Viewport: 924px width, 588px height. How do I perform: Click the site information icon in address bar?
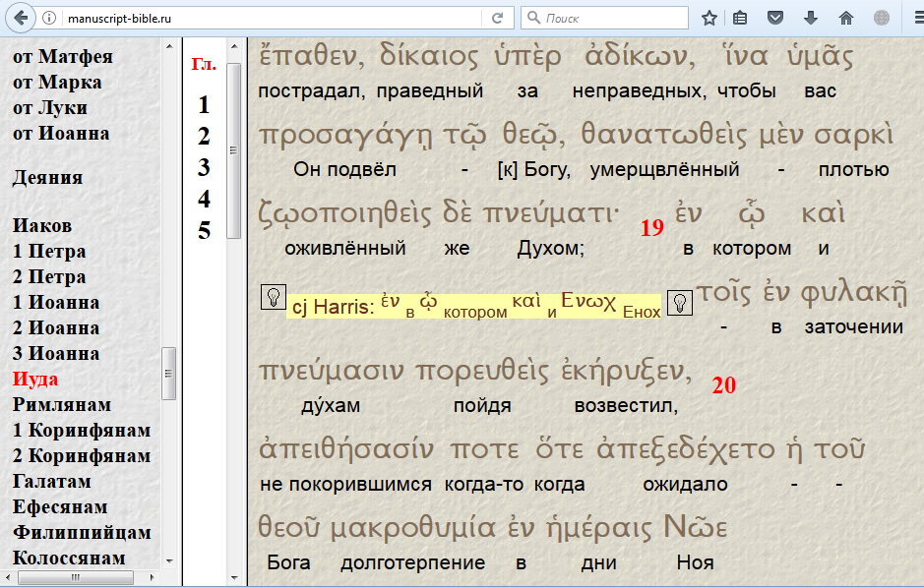click(49, 18)
